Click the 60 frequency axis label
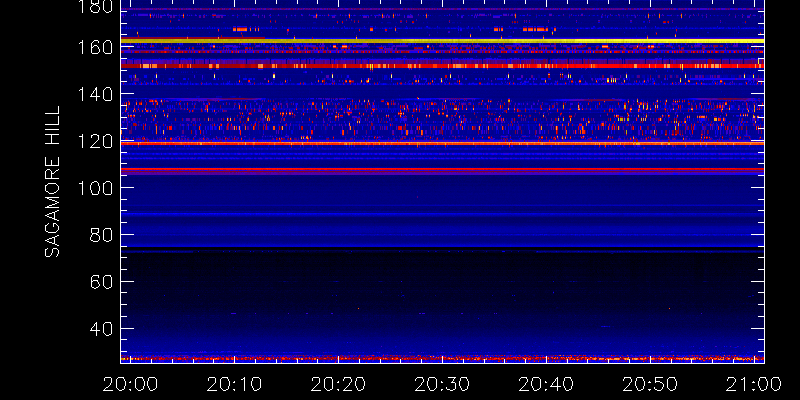Viewport: 800px width, 400px height. pos(102,282)
